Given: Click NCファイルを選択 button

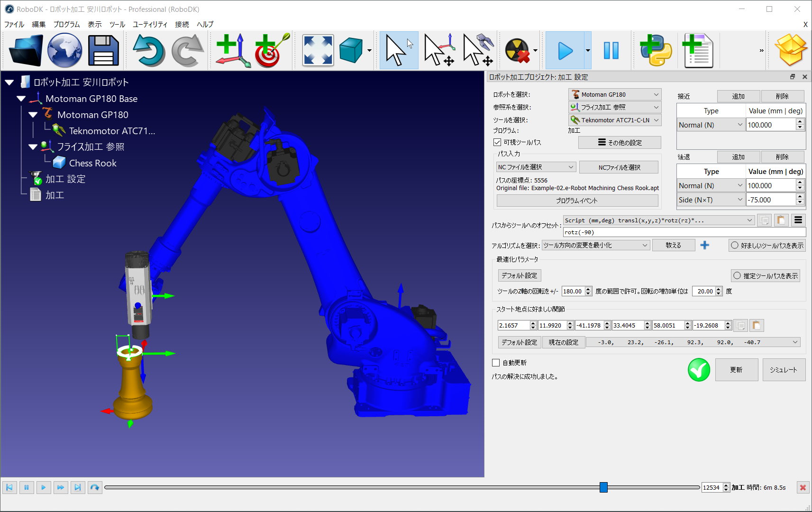Looking at the screenshot, I should pyautogui.click(x=619, y=167).
